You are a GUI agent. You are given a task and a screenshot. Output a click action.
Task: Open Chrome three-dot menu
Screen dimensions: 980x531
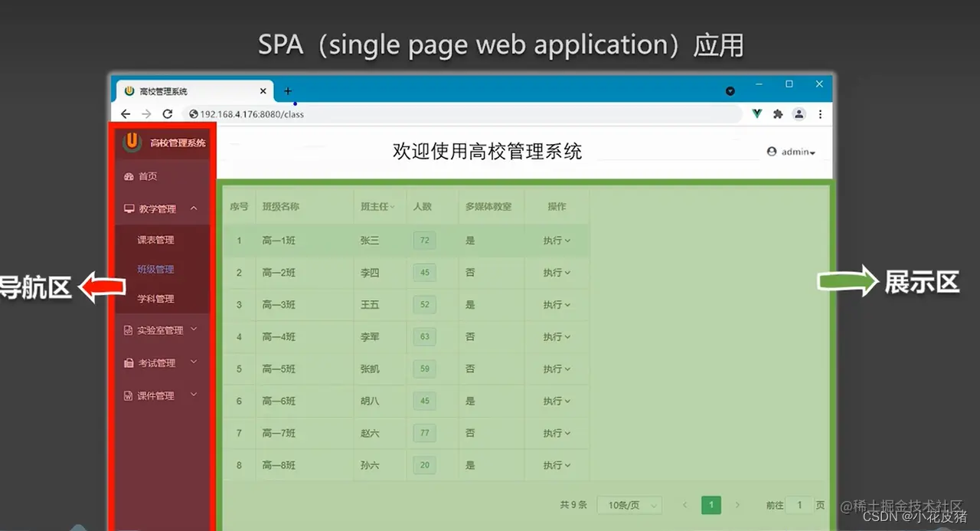[x=820, y=114]
